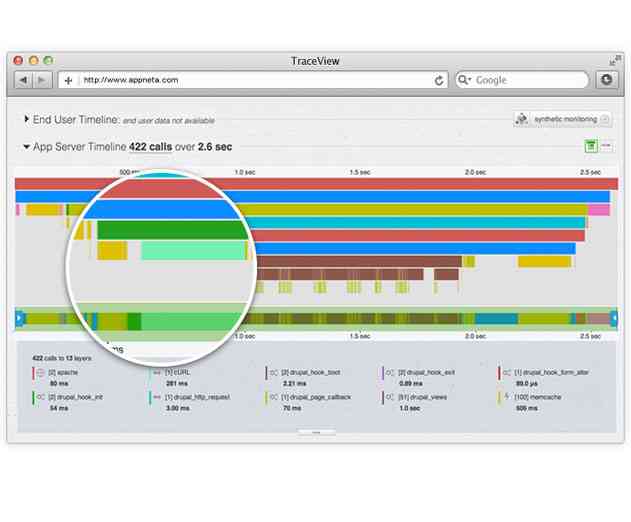Select the pink segment at timeline end

point(599,210)
